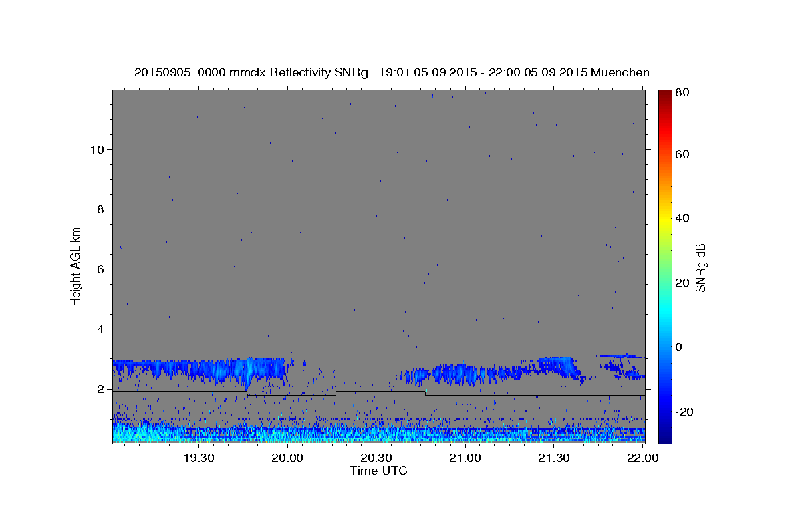Screen dimensions: 798x532
Task: Click the height tick label 2
Action: coord(101,389)
